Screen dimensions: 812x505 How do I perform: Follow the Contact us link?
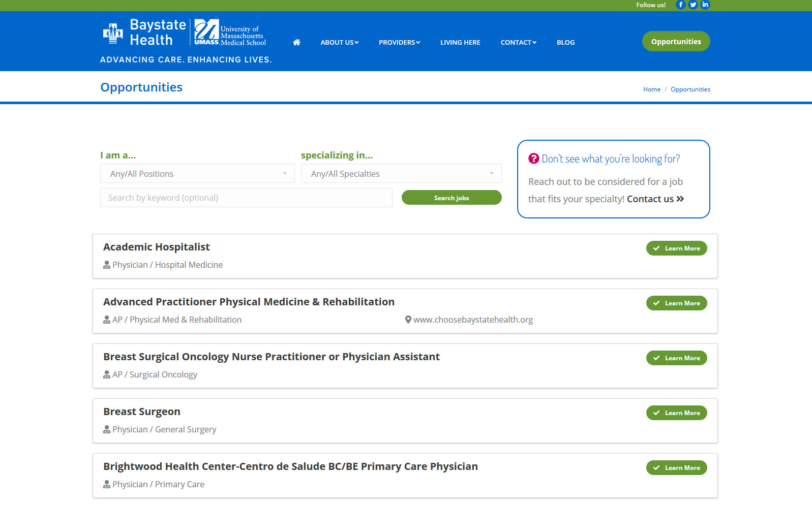(655, 199)
